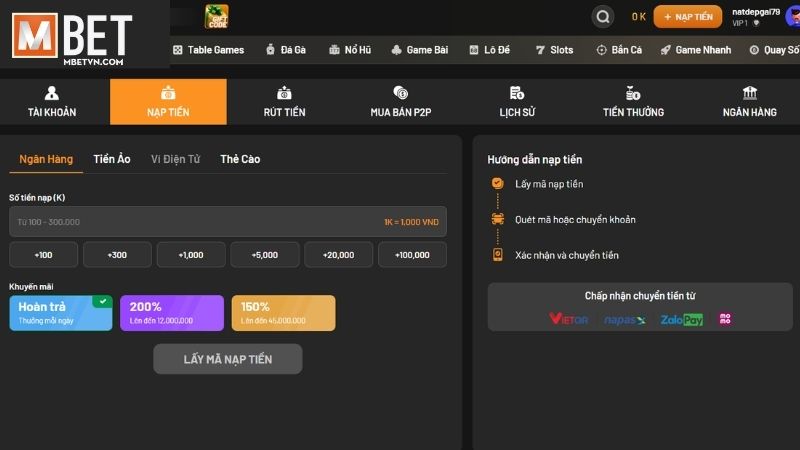Viewport: 800px width, 450px height.
Task: Open Rút Tiền withdrawal section
Action: tap(284, 102)
